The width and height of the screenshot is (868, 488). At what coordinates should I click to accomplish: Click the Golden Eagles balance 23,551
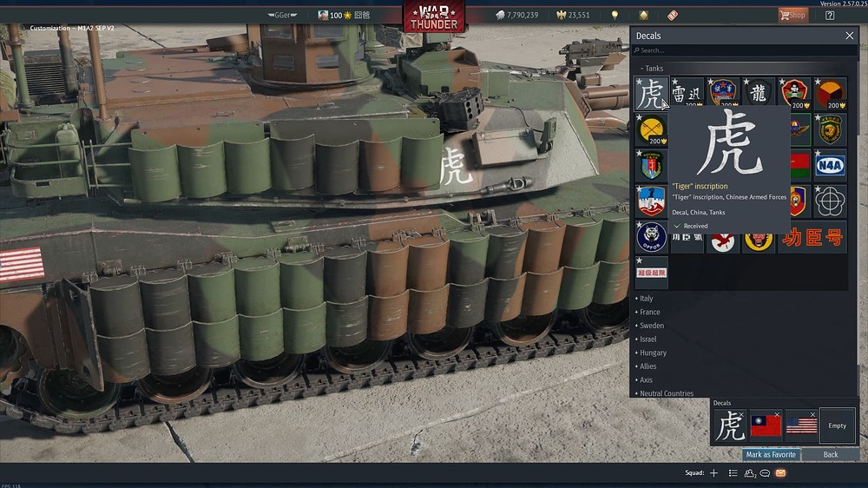[573, 15]
